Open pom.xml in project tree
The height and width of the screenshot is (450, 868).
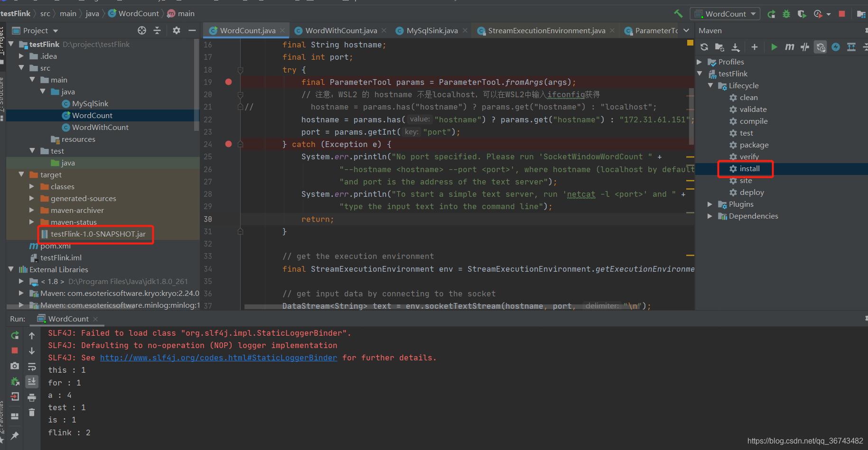tap(55, 246)
